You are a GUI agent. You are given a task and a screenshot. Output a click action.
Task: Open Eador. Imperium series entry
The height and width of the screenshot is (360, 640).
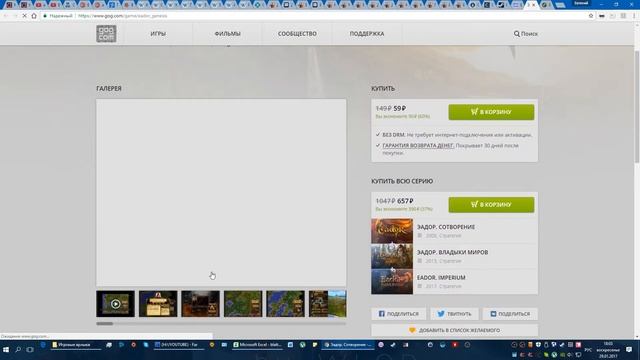[x=455, y=281]
